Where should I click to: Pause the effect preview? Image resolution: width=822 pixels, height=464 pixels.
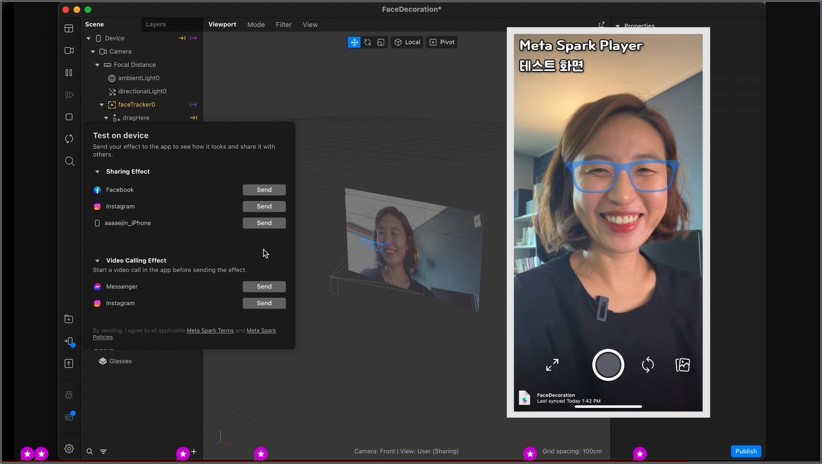(x=69, y=72)
